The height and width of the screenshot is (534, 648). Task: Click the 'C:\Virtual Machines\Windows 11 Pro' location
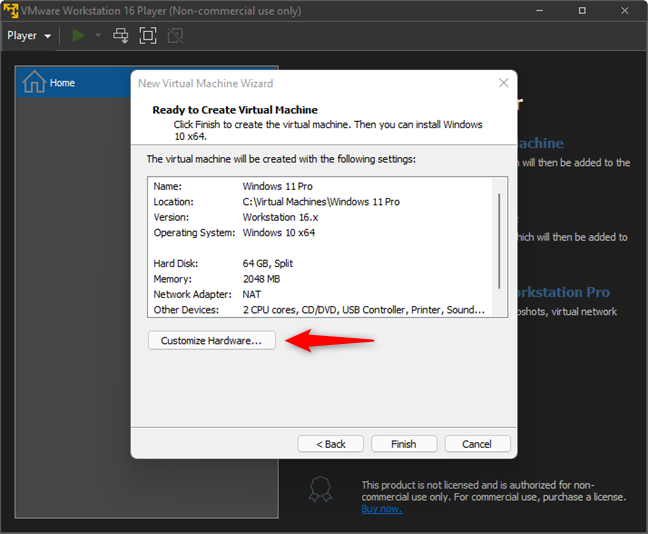[321, 202]
